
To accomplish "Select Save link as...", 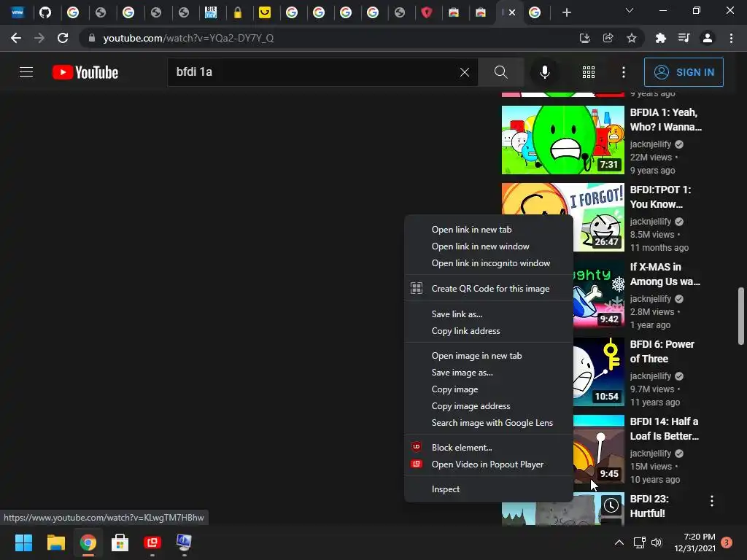I will (488, 314).
